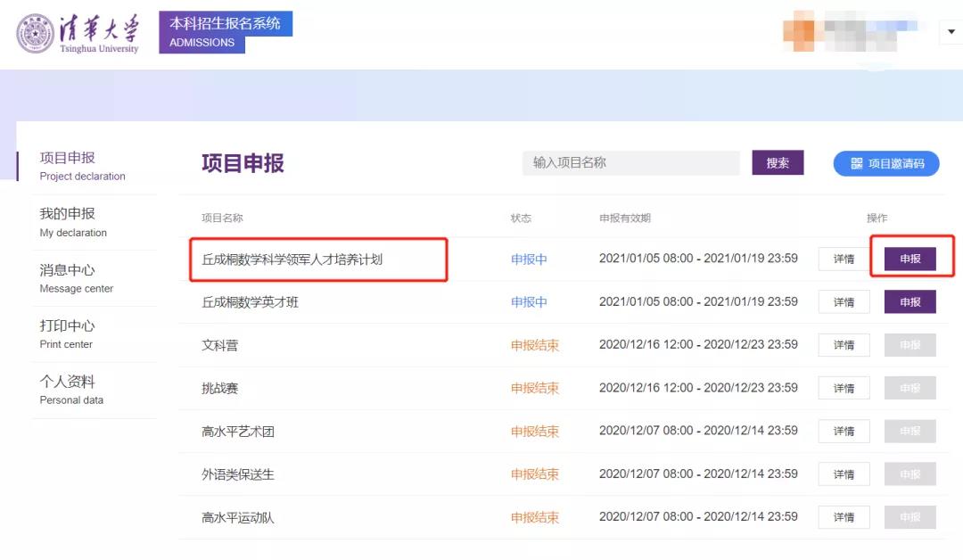The height and width of the screenshot is (560, 963).
Task: Go to 消息中心 Message center
Action: (76, 278)
